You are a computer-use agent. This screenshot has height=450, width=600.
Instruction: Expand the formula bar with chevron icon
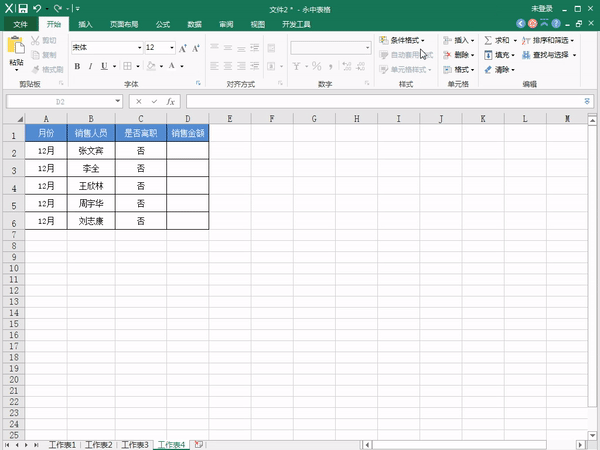587,101
